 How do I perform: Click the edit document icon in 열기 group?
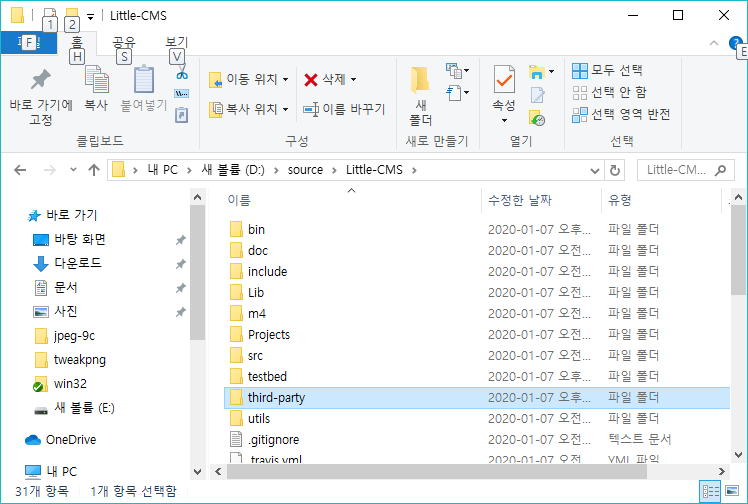pyautogui.click(x=537, y=95)
